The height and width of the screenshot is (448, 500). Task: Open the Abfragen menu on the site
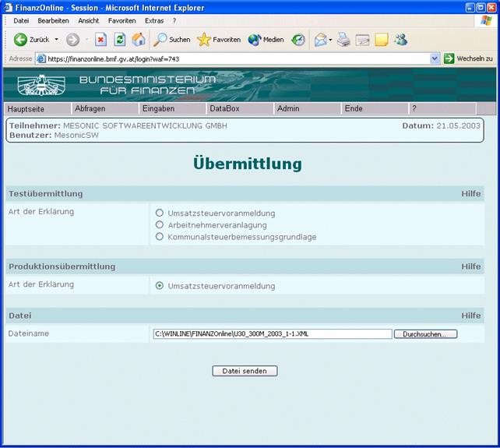point(90,108)
